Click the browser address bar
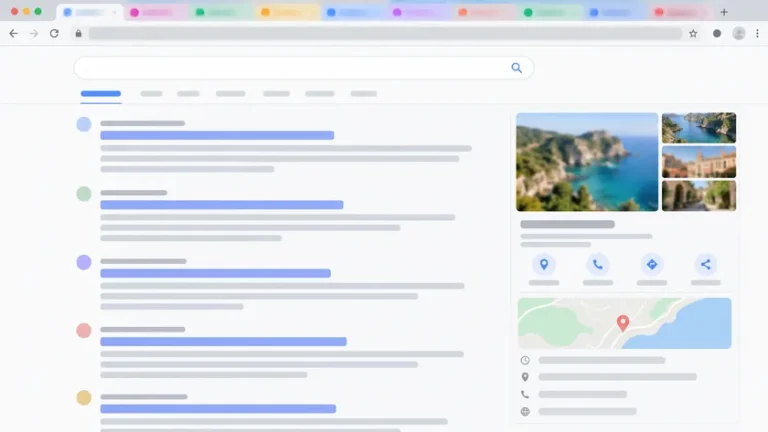This screenshot has width=768, height=432. click(x=385, y=33)
